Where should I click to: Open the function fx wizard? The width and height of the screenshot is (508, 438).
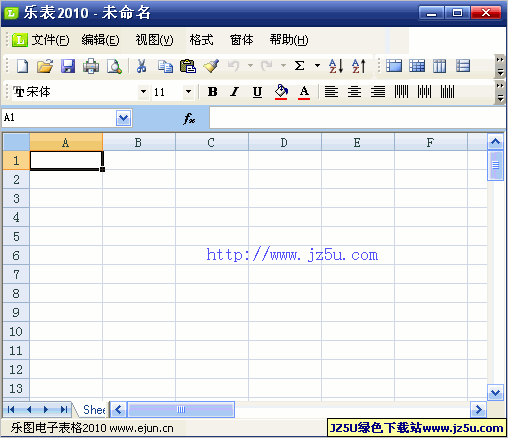(x=189, y=118)
